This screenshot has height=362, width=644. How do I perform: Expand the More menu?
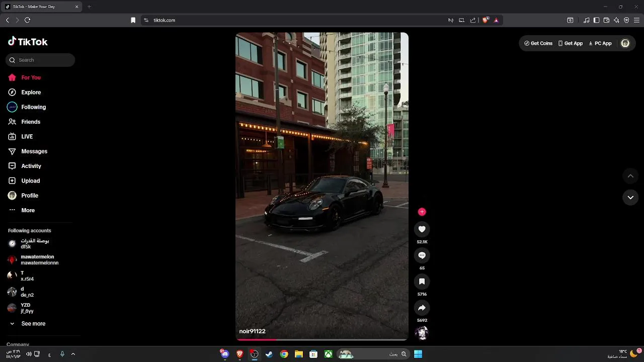21,210
